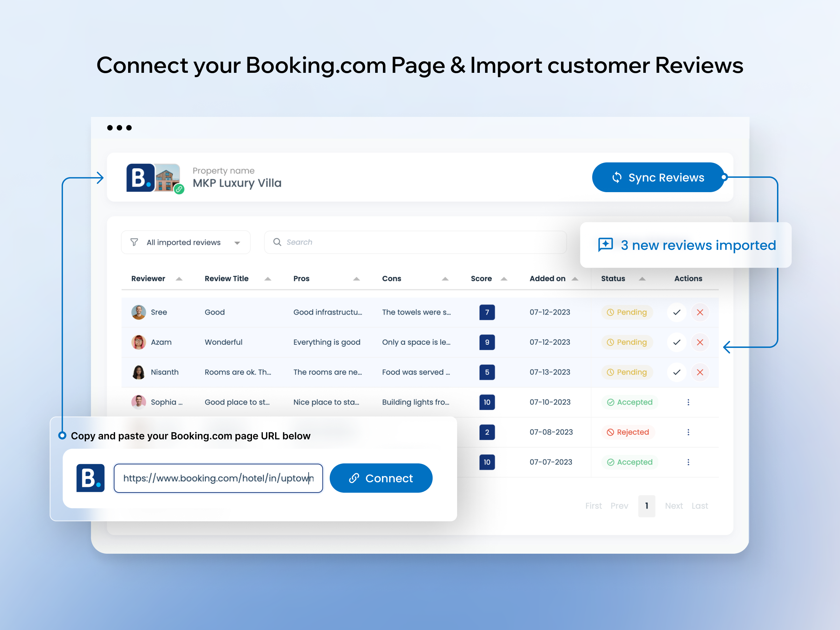Screen dimensions: 840x630
Task: Go to First page
Action: pyautogui.click(x=594, y=506)
